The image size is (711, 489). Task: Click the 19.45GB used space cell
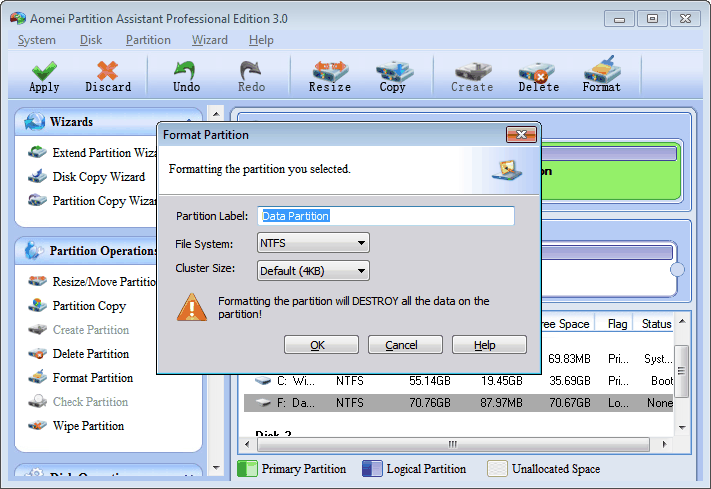point(502,381)
